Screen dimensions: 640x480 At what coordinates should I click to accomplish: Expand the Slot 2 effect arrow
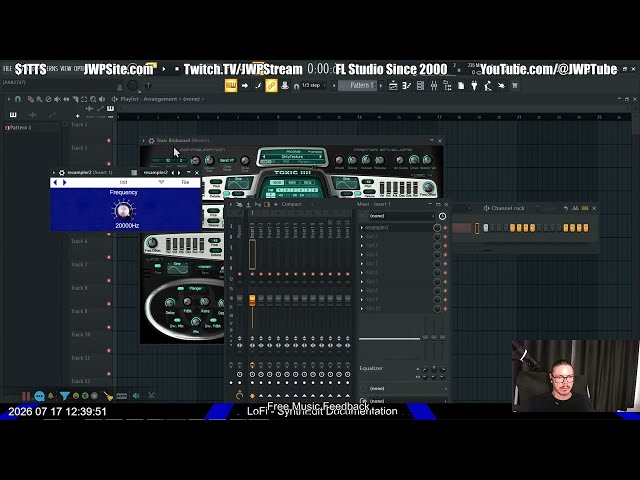click(362, 236)
